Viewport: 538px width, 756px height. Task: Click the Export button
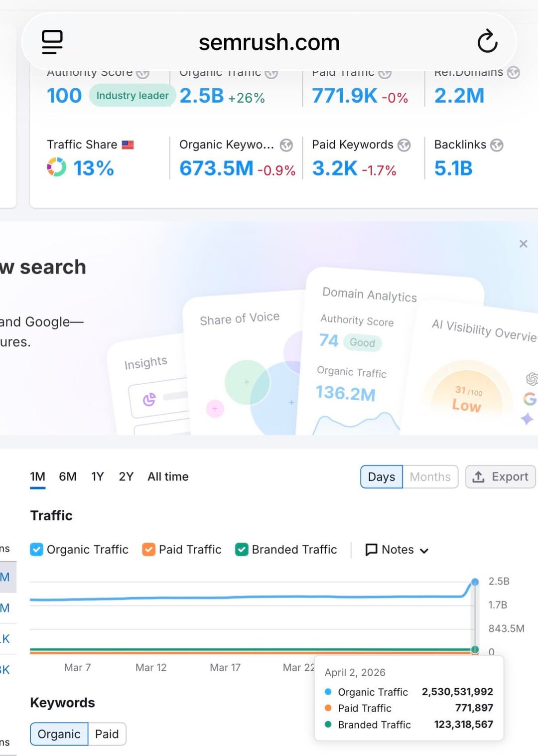click(x=500, y=477)
